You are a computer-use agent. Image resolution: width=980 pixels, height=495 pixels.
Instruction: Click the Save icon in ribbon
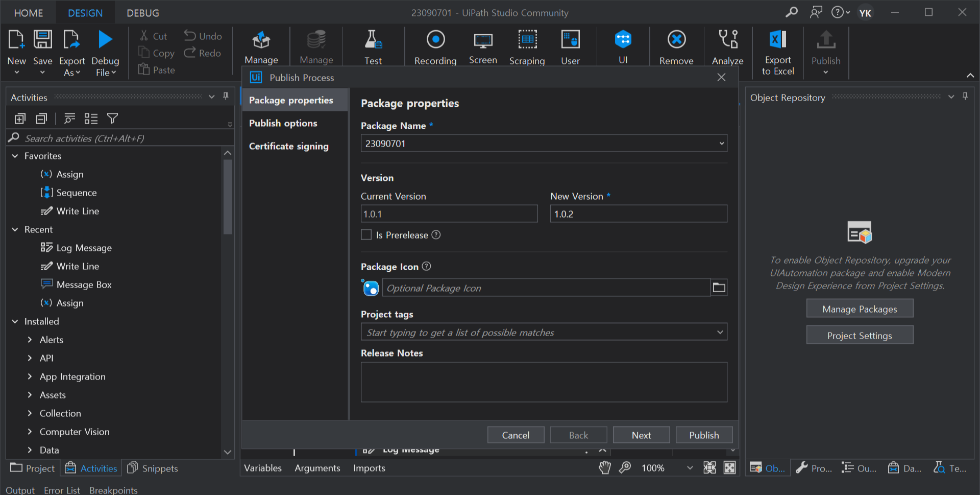click(x=42, y=39)
